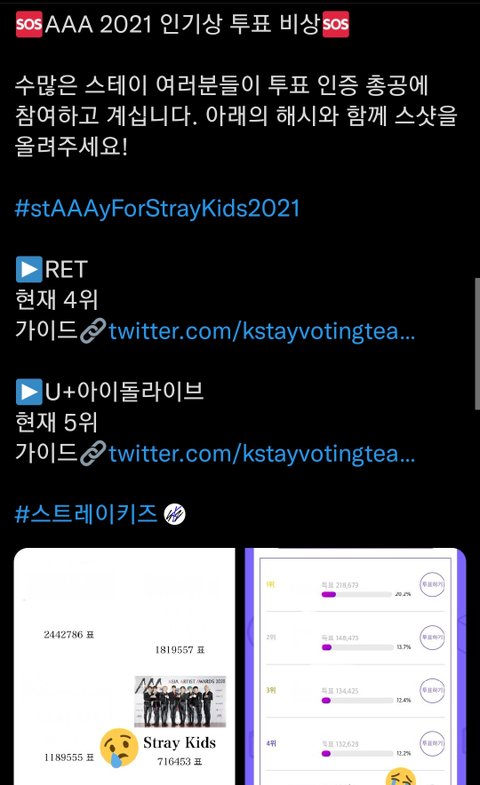Image resolution: width=480 pixels, height=785 pixels.
Task: Open the #stAAAyForStrayKids2021 hashtag
Action: (157, 208)
